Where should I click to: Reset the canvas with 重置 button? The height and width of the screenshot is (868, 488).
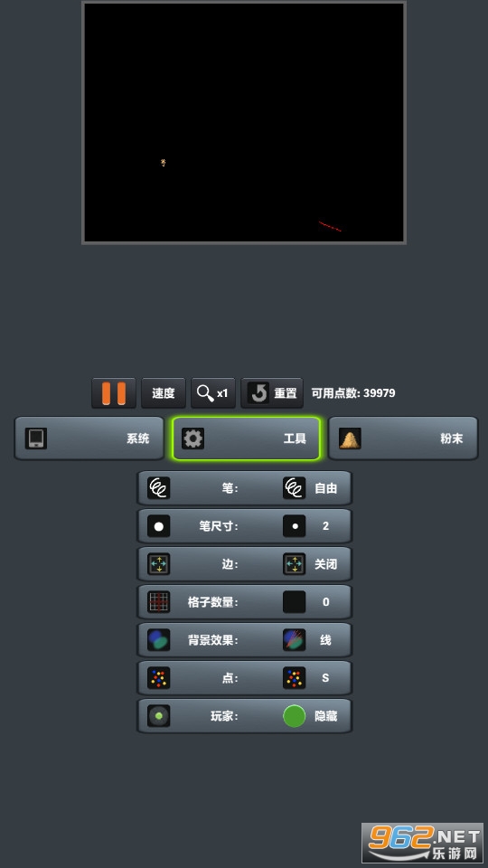pyautogui.click(x=272, y=393)
